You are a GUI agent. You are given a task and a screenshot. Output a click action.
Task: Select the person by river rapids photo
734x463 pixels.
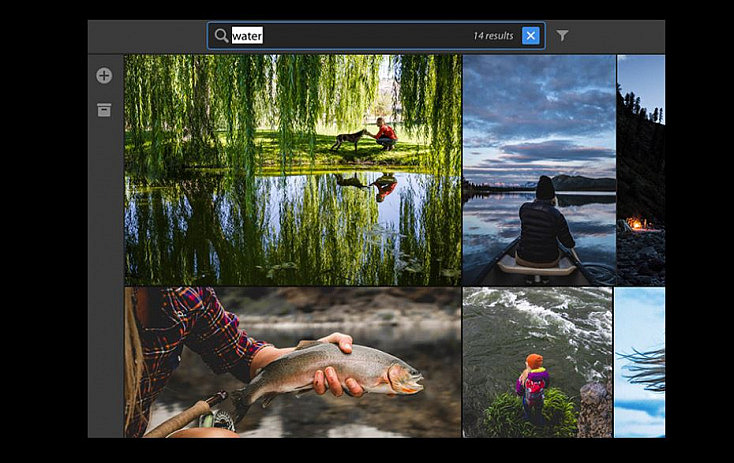(537, 362)
